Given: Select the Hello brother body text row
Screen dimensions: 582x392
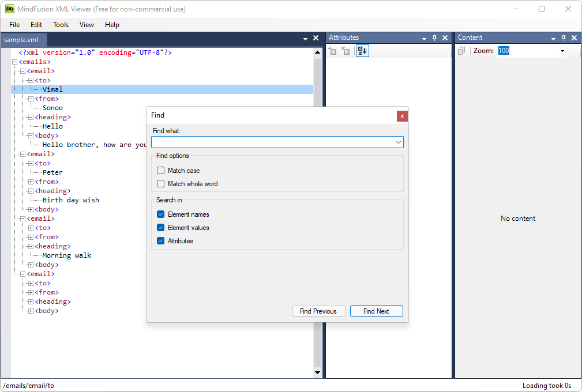Looking at the screenshot, I should pyautogui.click(x=95, y=145).
